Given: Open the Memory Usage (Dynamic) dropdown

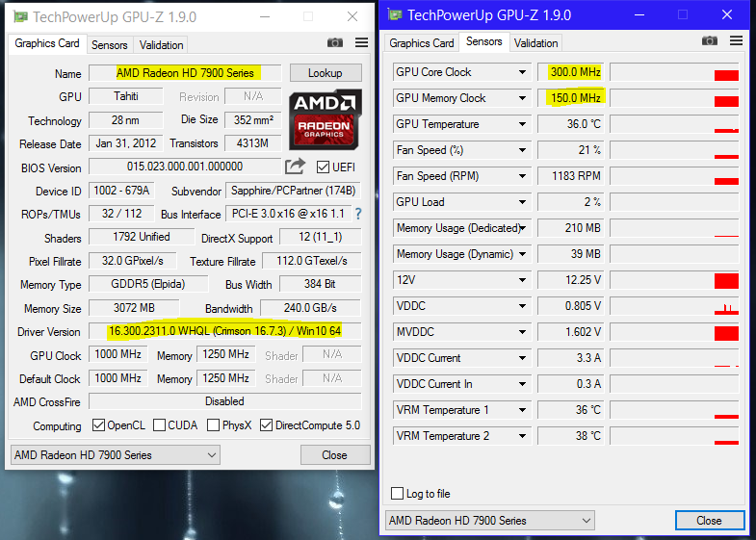Looking at the screenshot, I should tap(522, 254).
